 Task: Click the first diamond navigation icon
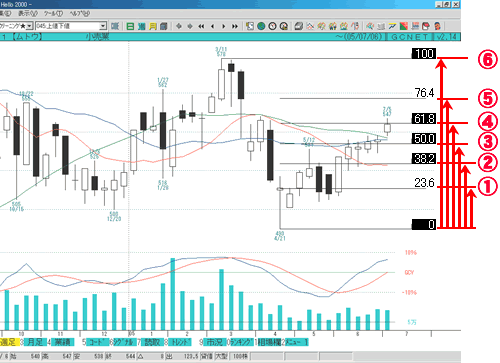[179, 26]
